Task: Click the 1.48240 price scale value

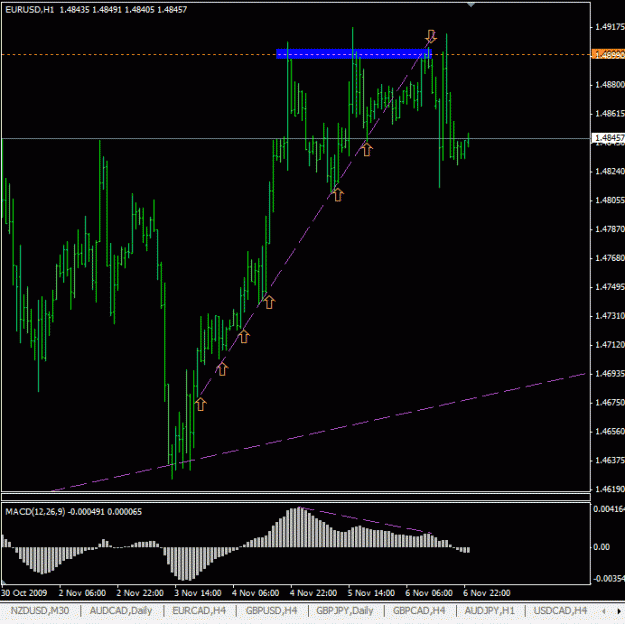Action: click(609, 171)
